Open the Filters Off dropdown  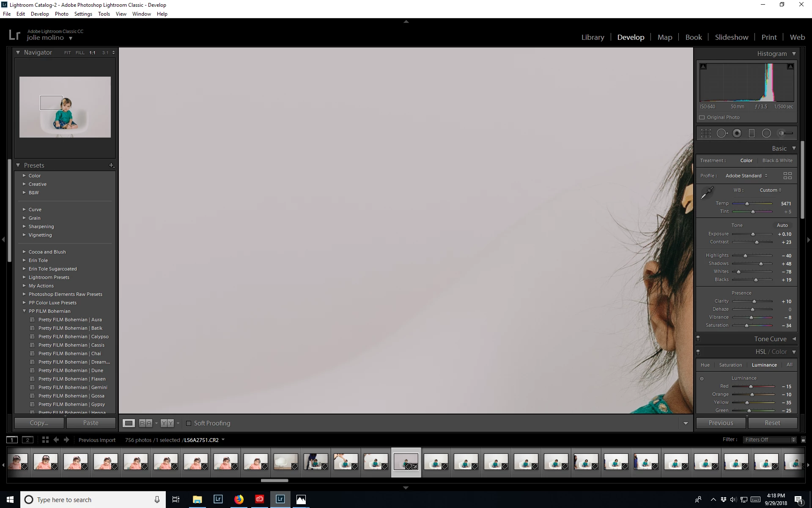pyautogui.click(x=770, y=439)
